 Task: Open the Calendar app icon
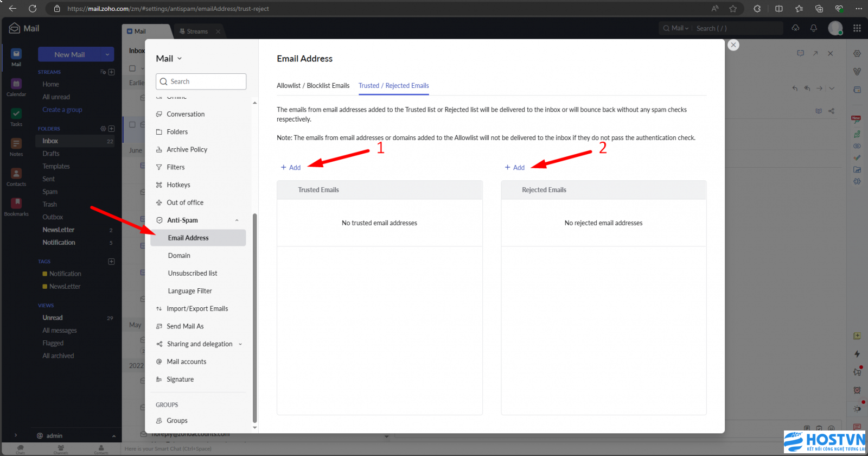[x=16, y=84]
